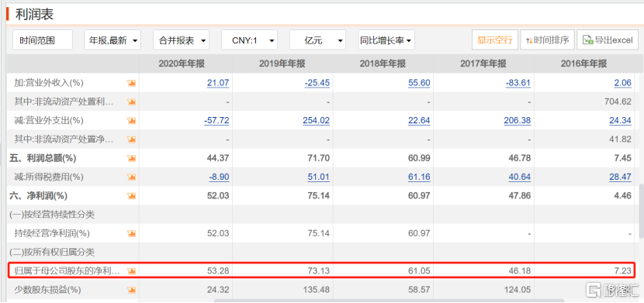The image size is (644, 303).
Task: Open the 254.02 link in 营业外支出 row
Action: click(317, 121)
